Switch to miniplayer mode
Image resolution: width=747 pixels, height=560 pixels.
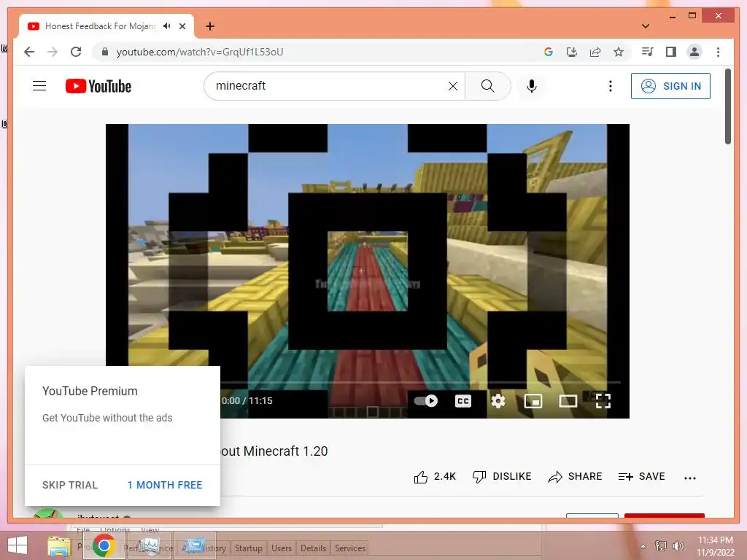[x=533, y=401]
